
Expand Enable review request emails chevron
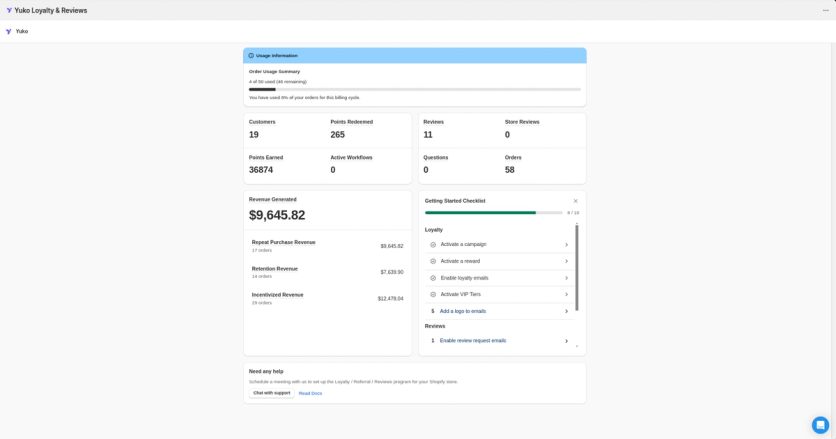point(566,341)
